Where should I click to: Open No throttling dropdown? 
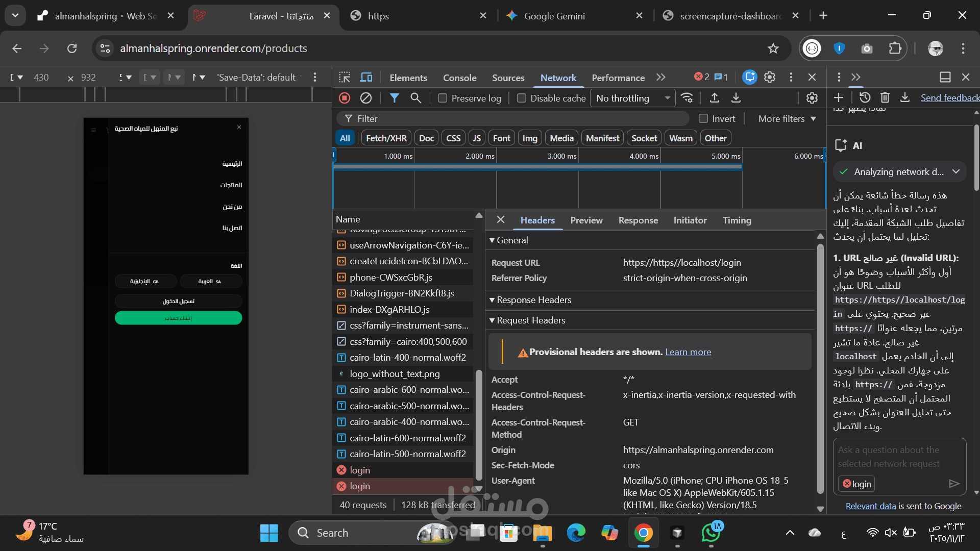tap(632, 98)
